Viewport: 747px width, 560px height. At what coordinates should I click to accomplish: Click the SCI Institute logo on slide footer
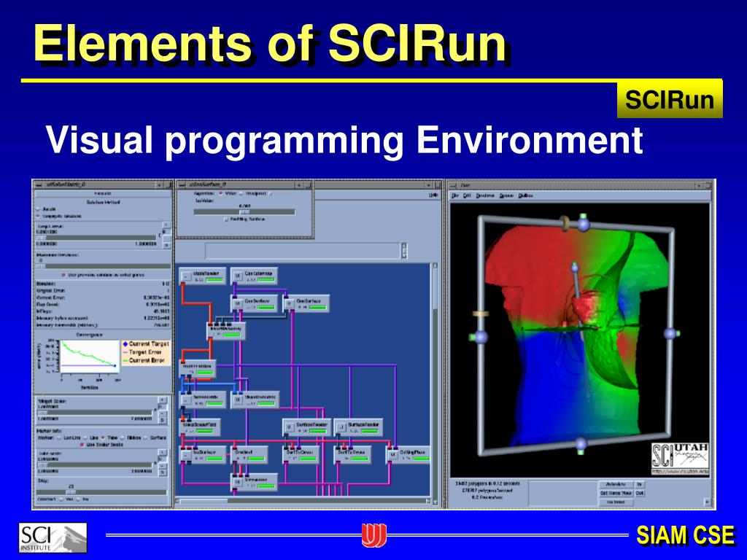pyautogui.click(x=53, y=537)
